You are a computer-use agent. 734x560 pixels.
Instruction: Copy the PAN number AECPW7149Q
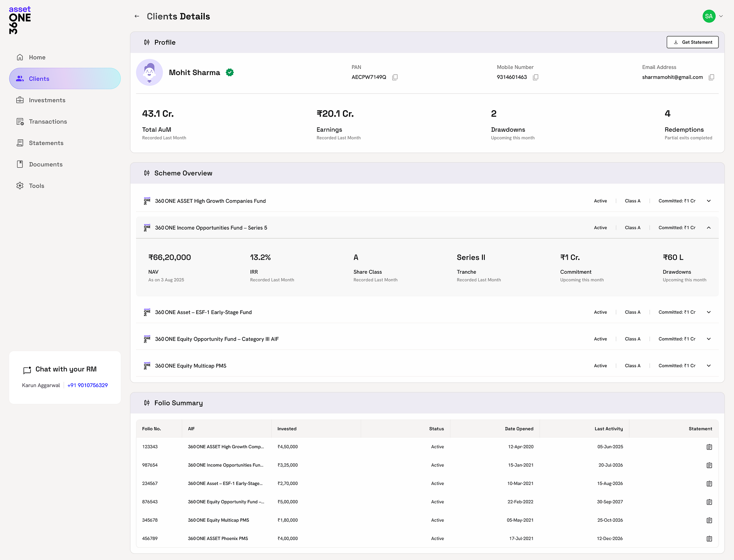[x=395, y=77]
